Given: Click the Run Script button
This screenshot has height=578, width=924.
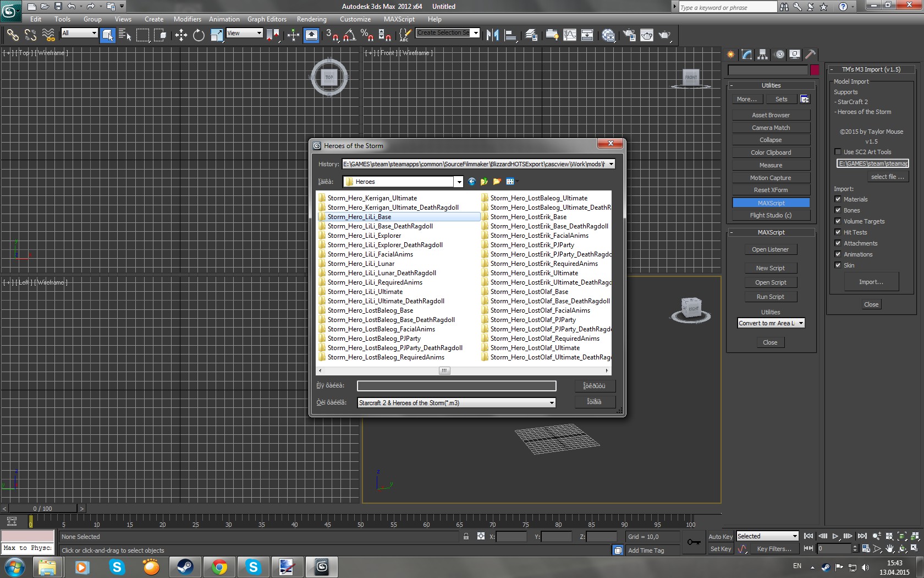Looking at the screenshot, I should click(x=770, y=297).
